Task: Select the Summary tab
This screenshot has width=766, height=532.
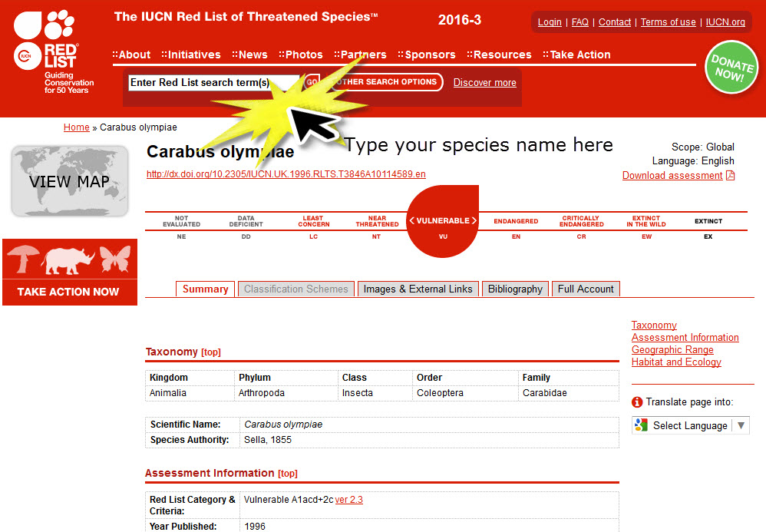Action: tap(205, 289)
